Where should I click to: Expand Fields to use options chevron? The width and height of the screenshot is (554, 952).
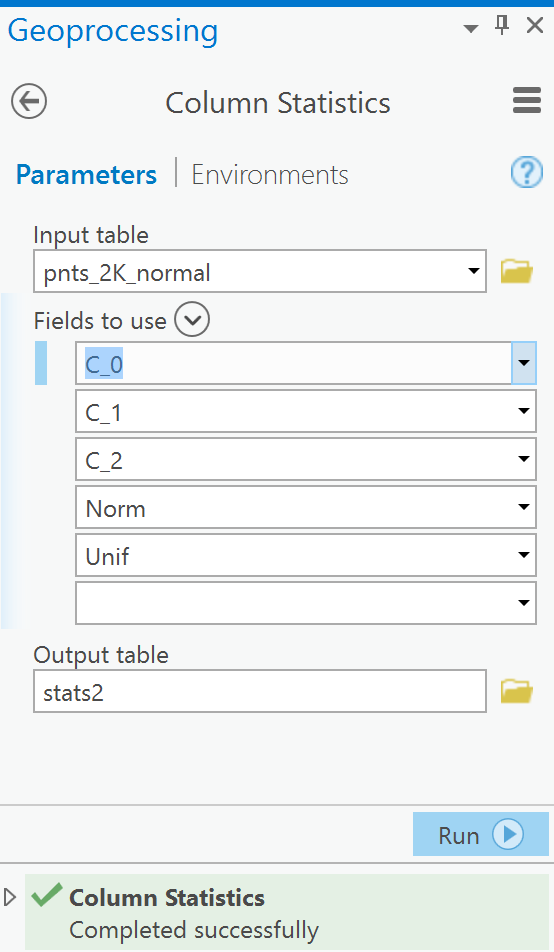pyautogui.click(x=192, y=319)
